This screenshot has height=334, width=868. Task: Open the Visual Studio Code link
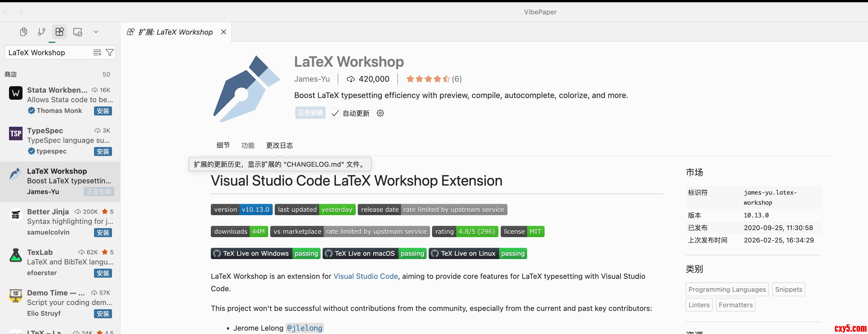click(365, 276)
